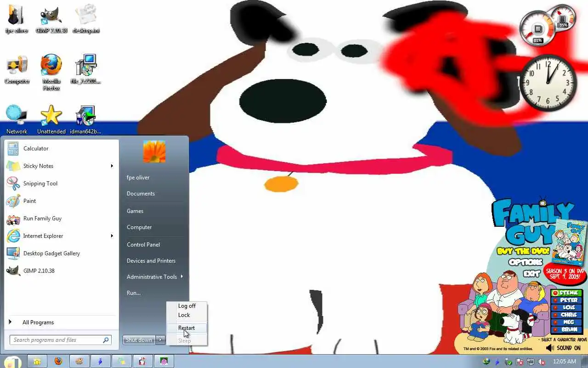The width and height of the screenshot is (588, 368).
Task: Click the muted volume tray icon
Action: [542, 362]
